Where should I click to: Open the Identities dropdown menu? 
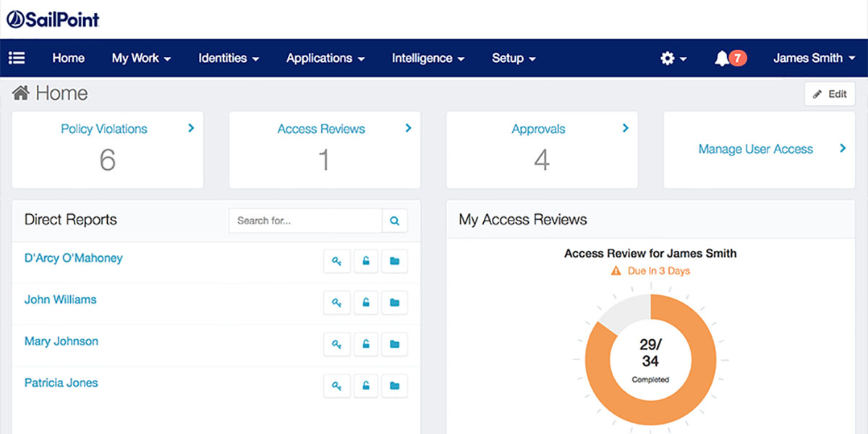(x=228, y=58)
